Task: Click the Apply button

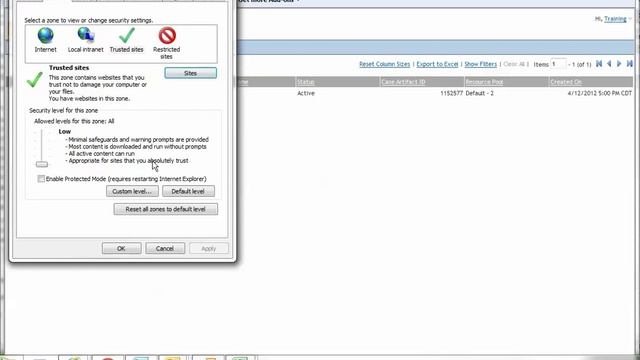Action: 209,249
